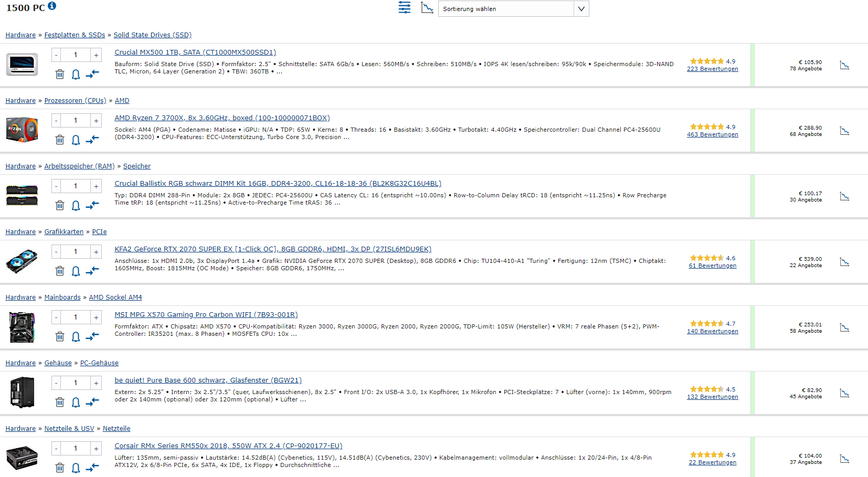The image size is (868, 477).
Task: Increase quantity of Crucial MX500
Action: (x=96, y=55)
